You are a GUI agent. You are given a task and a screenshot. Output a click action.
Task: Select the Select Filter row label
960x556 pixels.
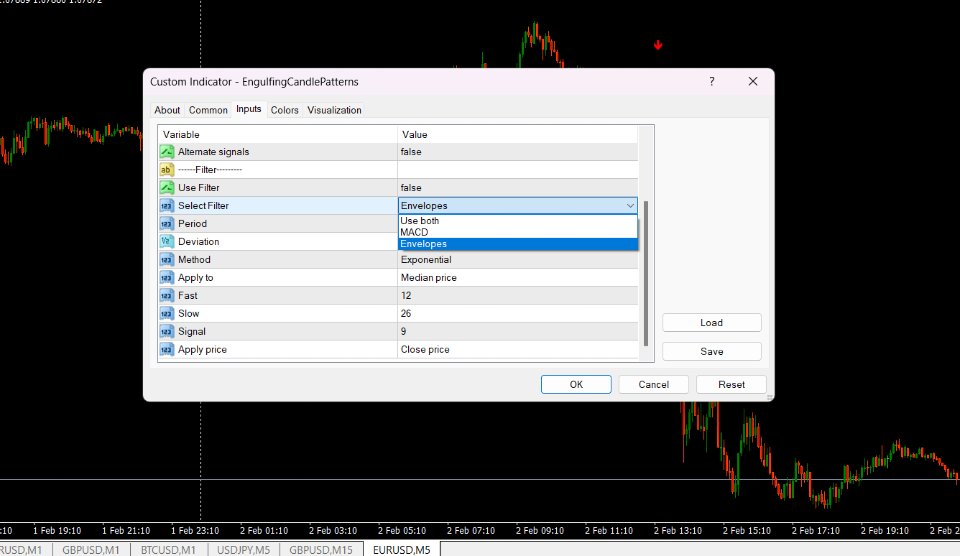(203, 206)
